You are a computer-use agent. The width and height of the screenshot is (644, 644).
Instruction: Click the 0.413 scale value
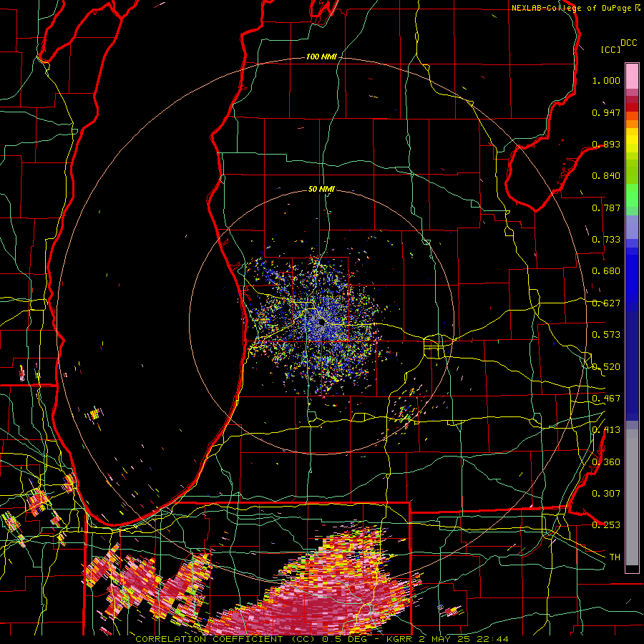606,430
